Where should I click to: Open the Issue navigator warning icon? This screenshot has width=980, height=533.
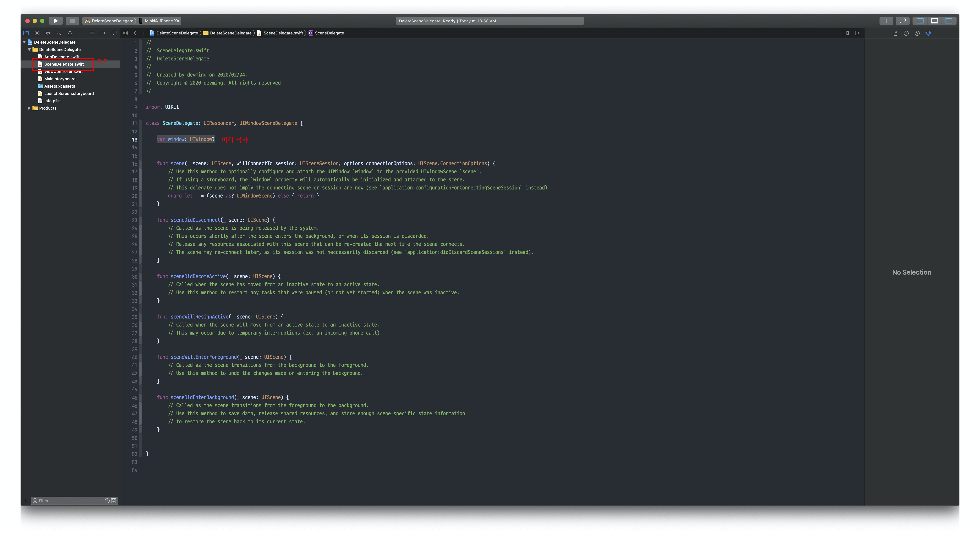70,33
